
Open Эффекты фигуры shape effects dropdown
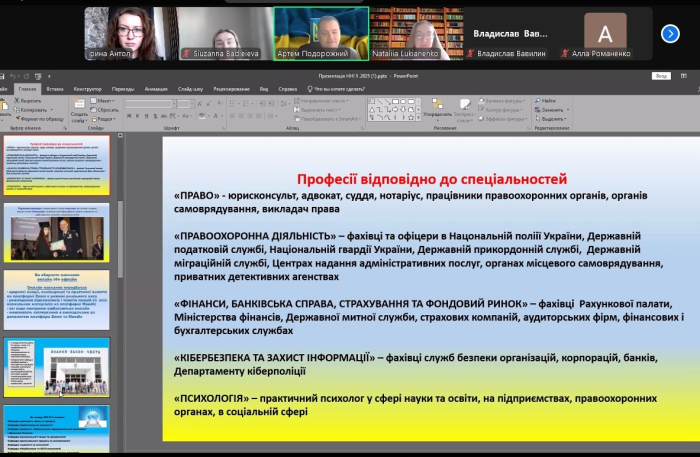coord(503,119)
